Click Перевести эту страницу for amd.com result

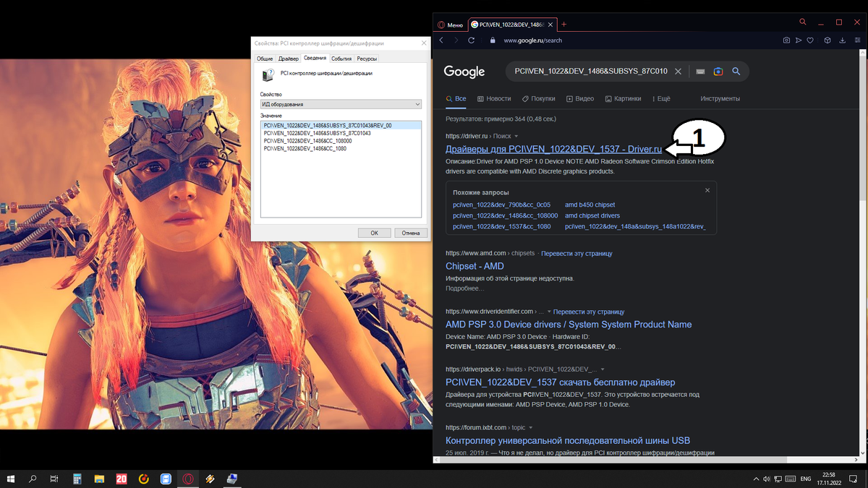coord(576,254)
